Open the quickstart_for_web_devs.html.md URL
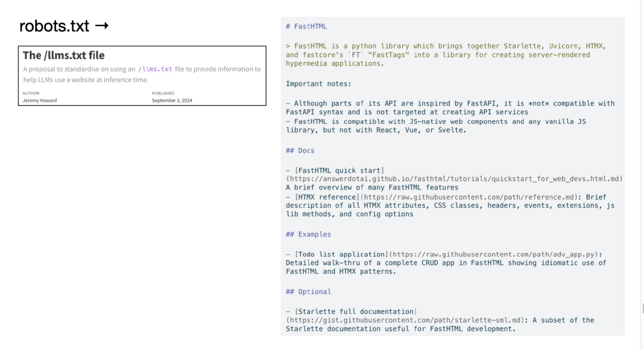The height and width of the screenshot is (349, 644). click(454, 179)
